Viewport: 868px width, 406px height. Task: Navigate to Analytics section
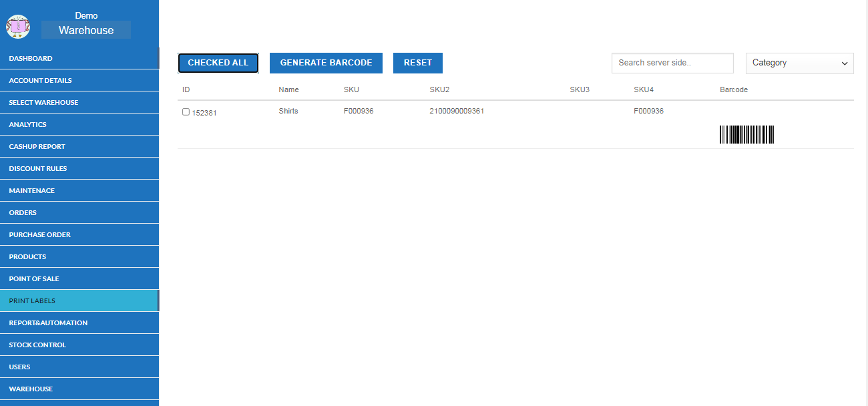[x=27, y=124]
